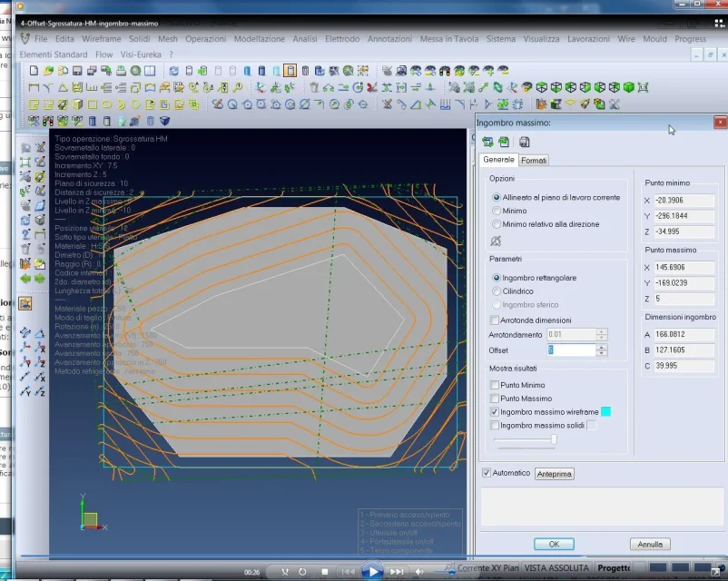Screen dimensions: 728x581
Task: Click VISTA ASSOLUTA in the status bar
Action: point(556,567)
